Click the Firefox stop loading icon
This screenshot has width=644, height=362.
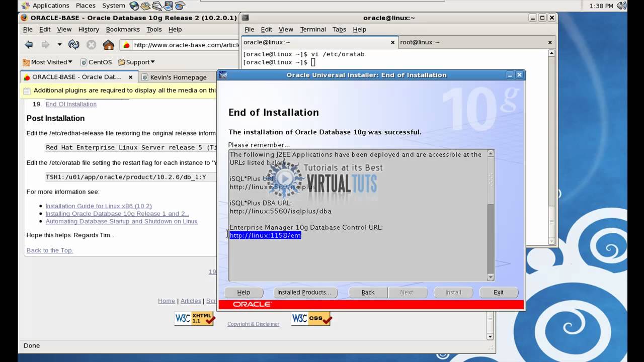click(x=91, y=45)
